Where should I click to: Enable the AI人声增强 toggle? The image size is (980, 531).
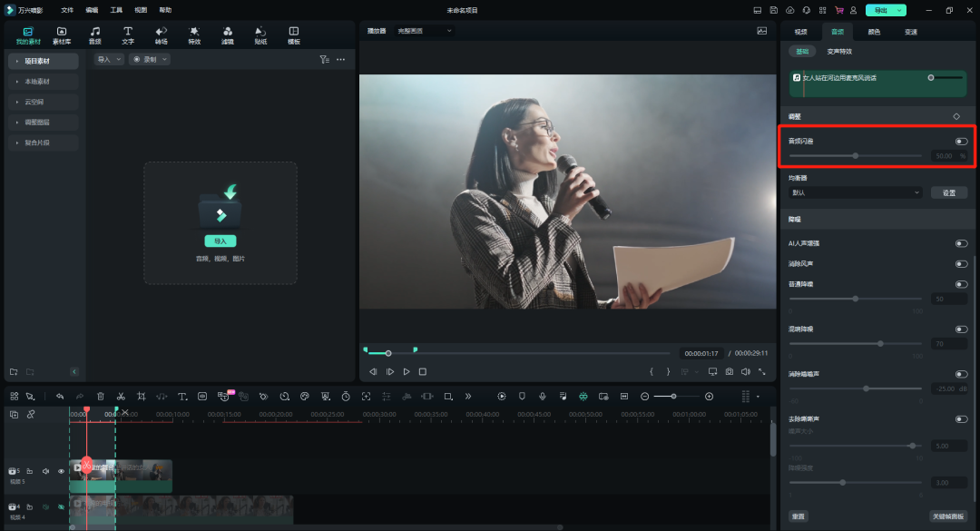[x=961, y=243]
